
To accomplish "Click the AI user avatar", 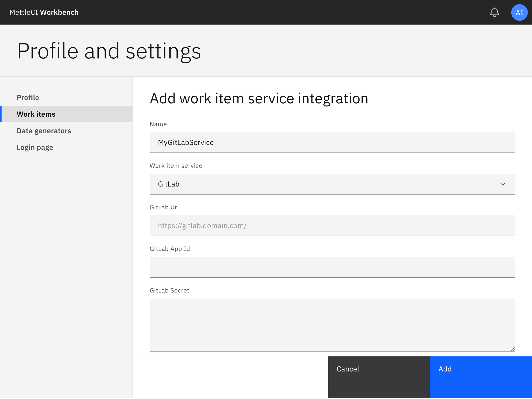I will 519,12.
